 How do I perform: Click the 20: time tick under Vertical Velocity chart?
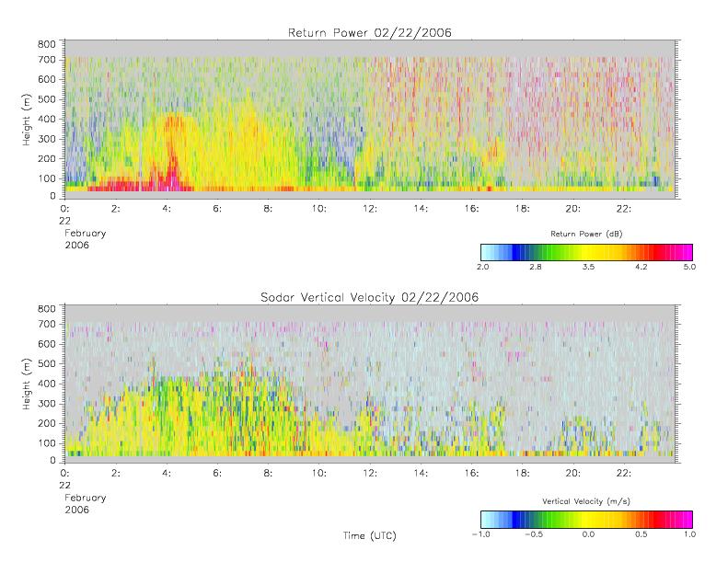pyautogui.click(x=573, y=474)
